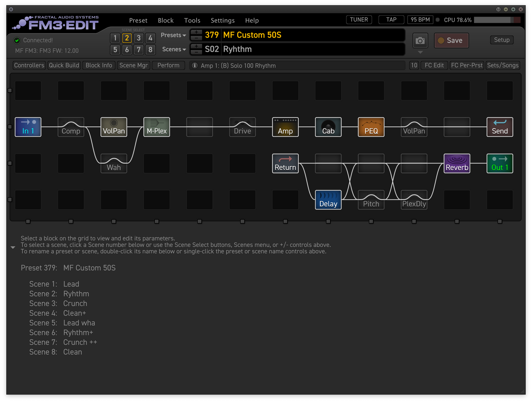
Task: Select the Delay block
Action: click(328, 200)
